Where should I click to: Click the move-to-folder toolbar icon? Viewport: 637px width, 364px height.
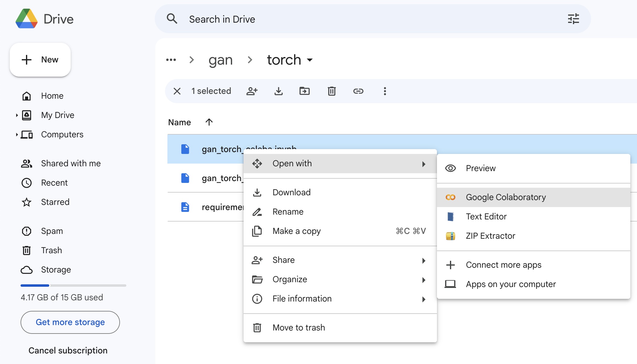(304, 91)
